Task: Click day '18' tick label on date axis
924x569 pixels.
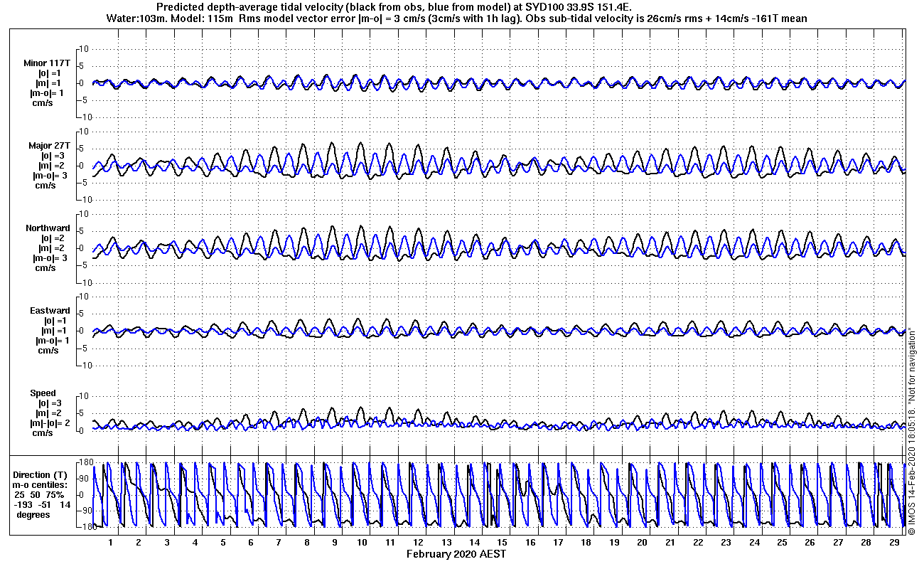Action: point(586,542)
